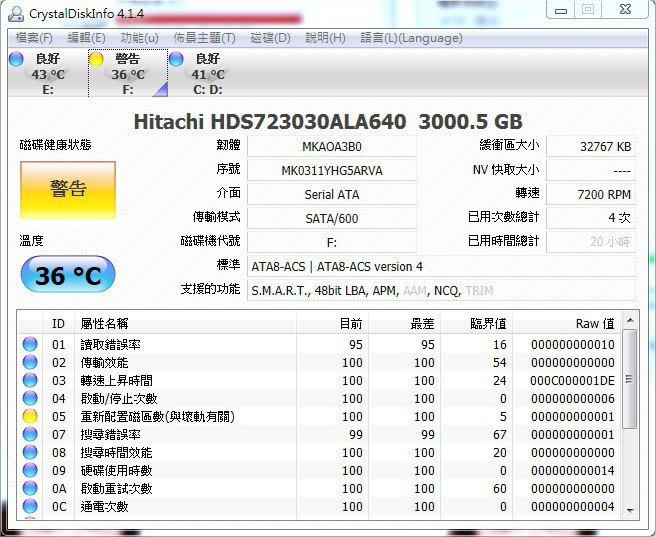The height and width of the screenshot is (537, 656).
Task: Click the raw value 000C000001DE
Action: click(x=572, y=381)
